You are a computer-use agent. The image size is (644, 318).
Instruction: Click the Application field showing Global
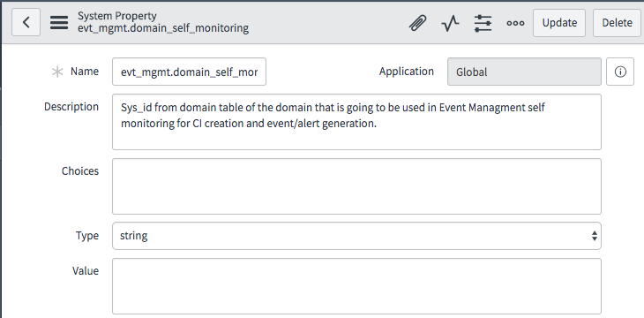coord(524,72)
